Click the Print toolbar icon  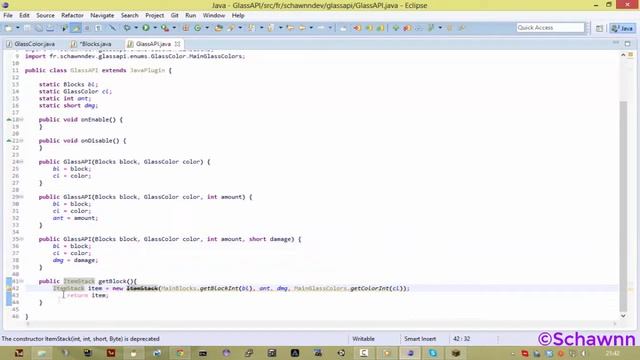(50, 28)
